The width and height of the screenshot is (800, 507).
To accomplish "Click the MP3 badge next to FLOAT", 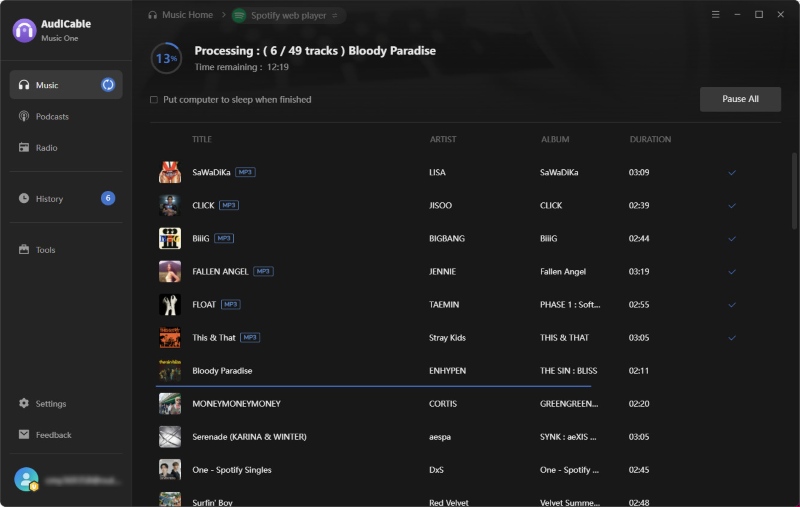I will (231, 305).
